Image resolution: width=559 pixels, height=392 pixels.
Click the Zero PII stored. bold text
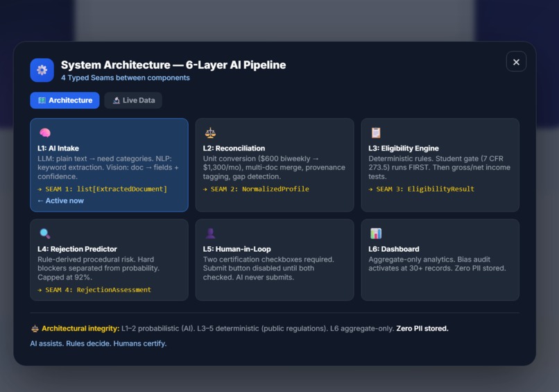coord(422,328)
